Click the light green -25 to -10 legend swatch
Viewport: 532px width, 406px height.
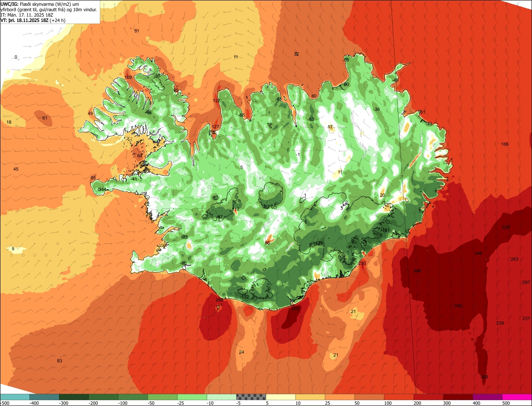(192, 397)
